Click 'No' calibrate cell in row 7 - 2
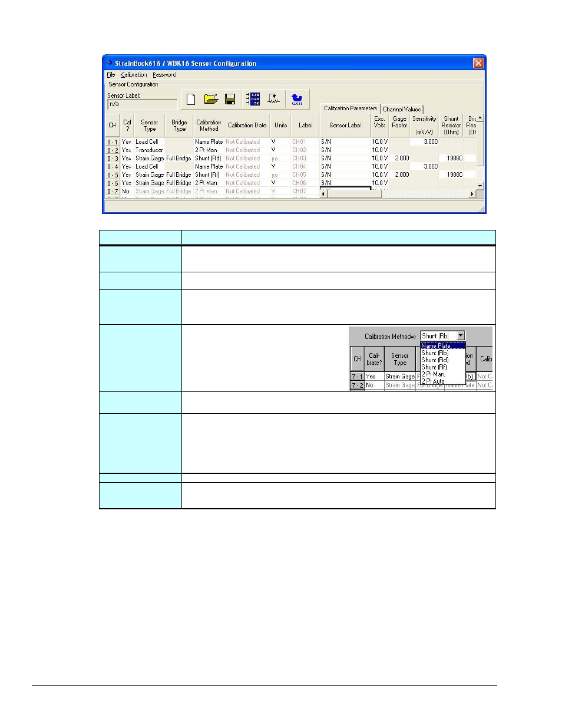Screen dimensions: 562x728 tap(374, 386)
